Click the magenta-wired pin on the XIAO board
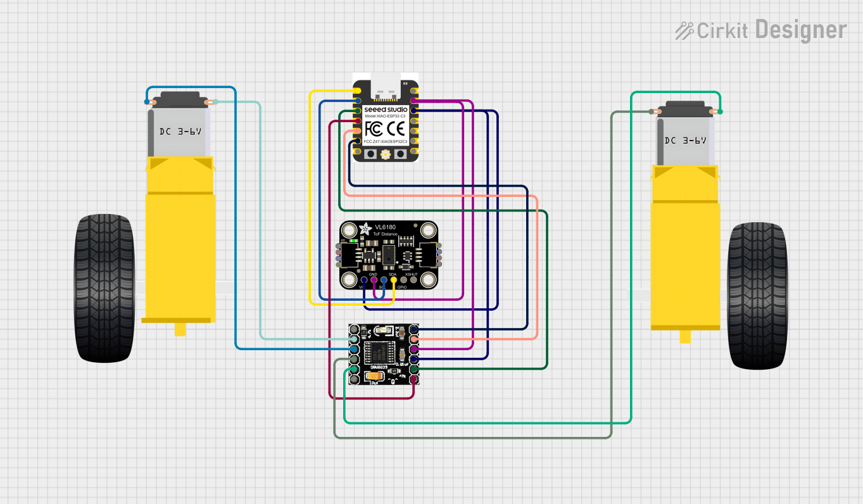 [413, 101]
